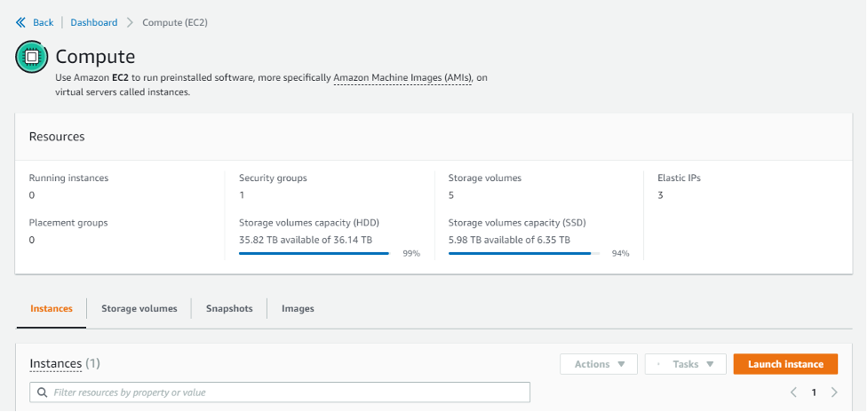Click page number 1 in pagination
868x412 pixels.
pos(814,392)
